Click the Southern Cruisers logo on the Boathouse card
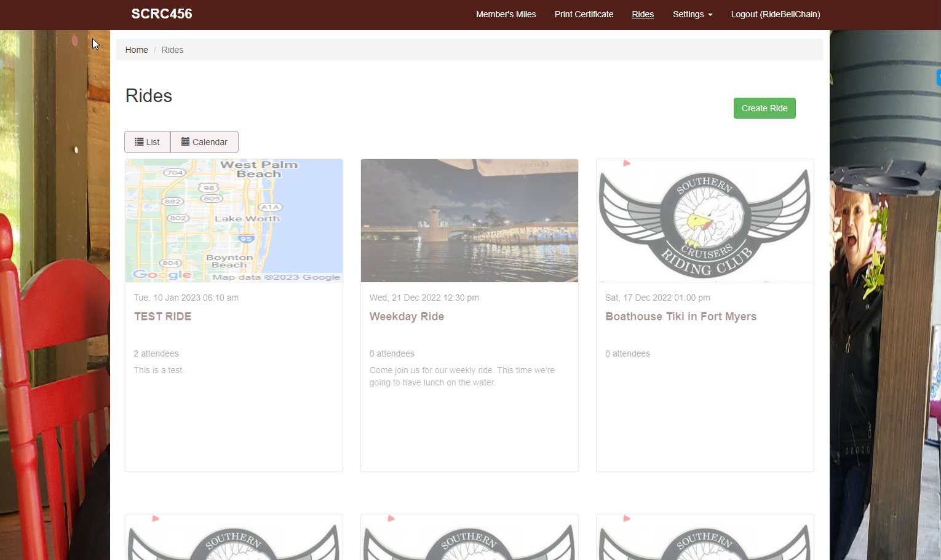The width and height of the screenshot is (941, 560). 705,220
